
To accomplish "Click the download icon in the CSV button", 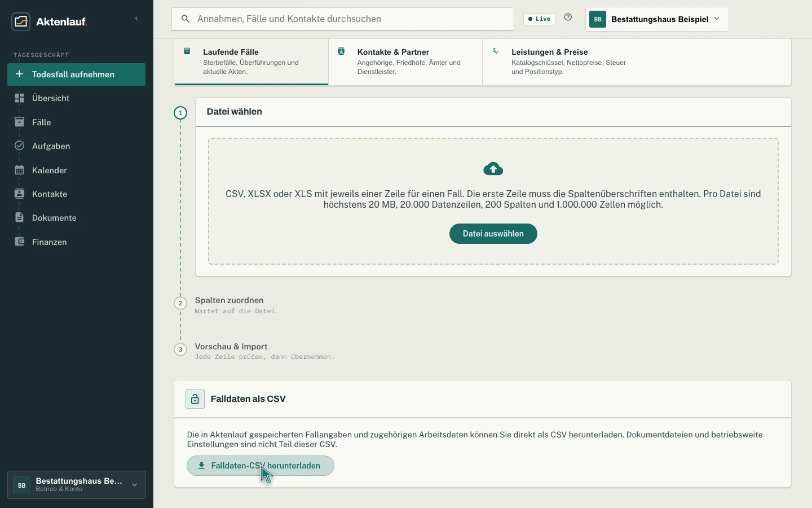I will pos(201,466).
